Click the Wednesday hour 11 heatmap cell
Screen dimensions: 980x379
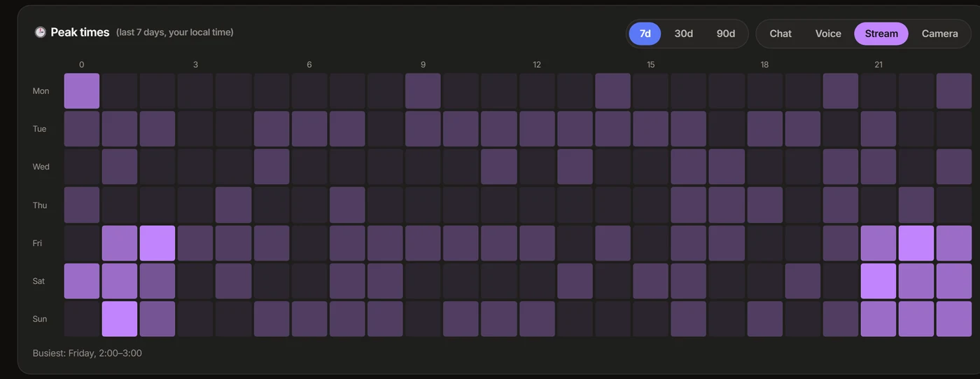tap(499, 167)
